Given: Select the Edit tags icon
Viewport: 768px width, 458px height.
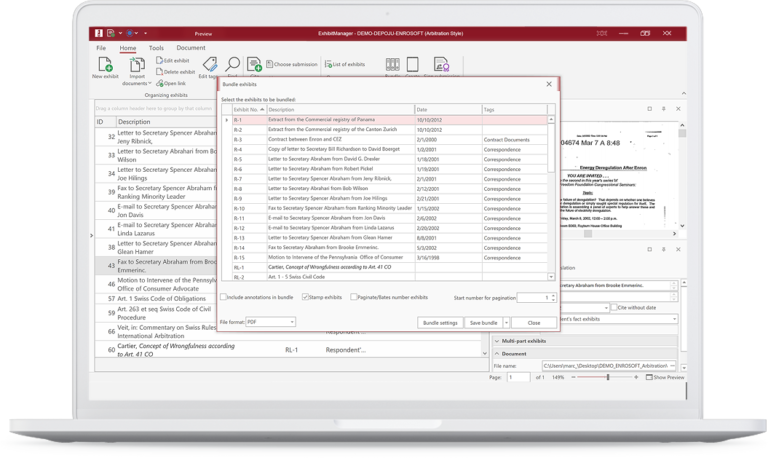Looking at the screenshot, I should coord(210,64).
